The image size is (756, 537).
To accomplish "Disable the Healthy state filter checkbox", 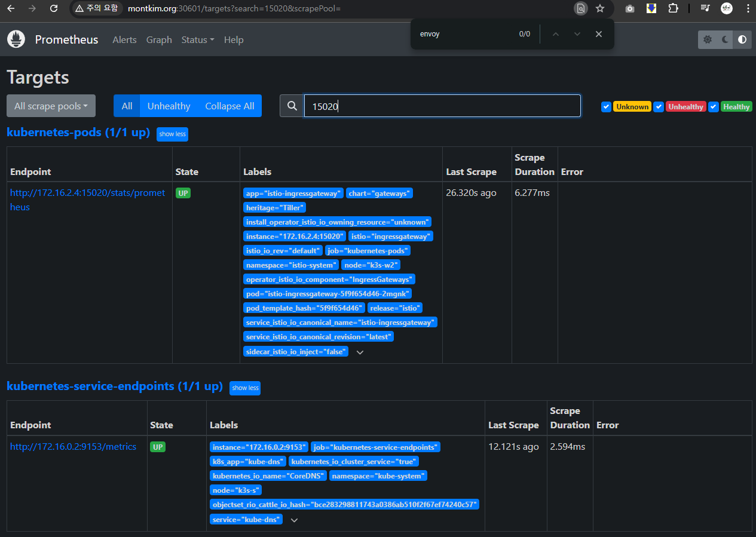I will pyautogui.click(x=713, y=107).
